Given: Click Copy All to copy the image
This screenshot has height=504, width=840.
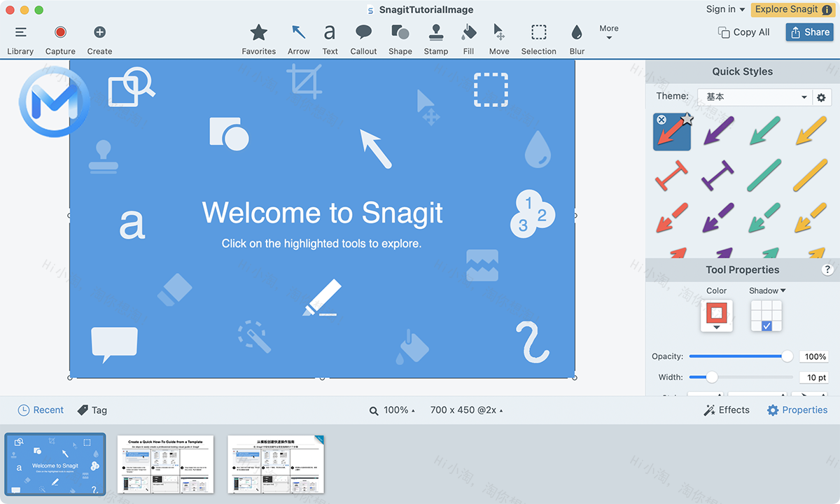Looking at the screenshot, I should tap(743, 31).
